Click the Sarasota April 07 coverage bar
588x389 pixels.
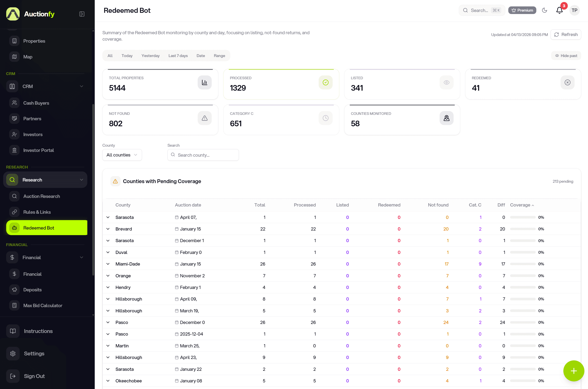pyautogui.click(x=523, y=217)
